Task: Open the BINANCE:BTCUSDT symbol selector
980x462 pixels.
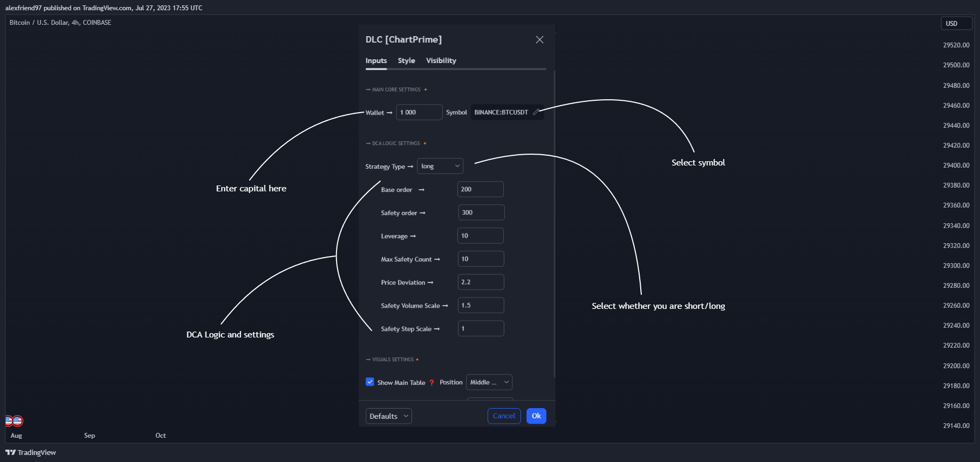Action: click(x=507, y=112)
